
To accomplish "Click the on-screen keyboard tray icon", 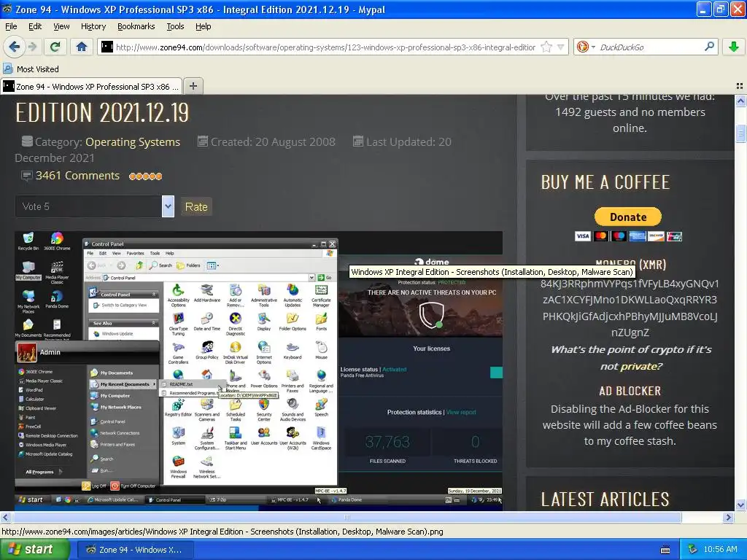I will 665,550.
